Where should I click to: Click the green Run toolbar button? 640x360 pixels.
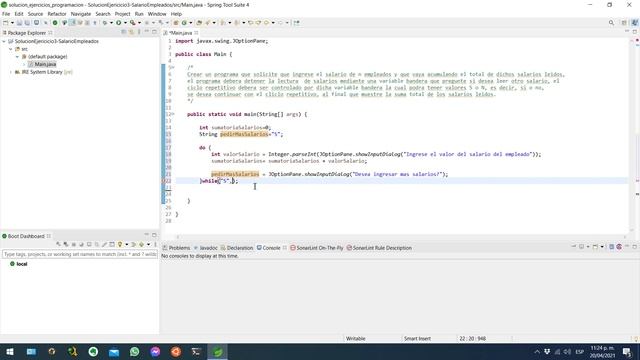(118, 23)
